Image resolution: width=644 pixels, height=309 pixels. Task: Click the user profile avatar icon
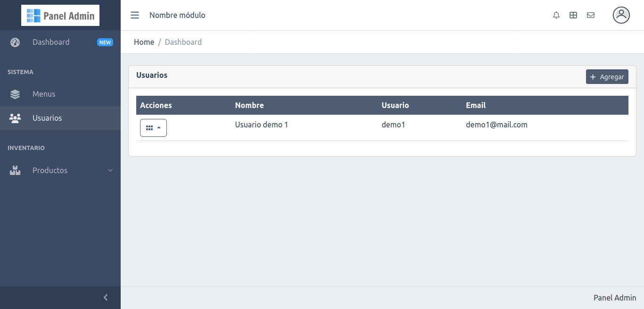621,15
